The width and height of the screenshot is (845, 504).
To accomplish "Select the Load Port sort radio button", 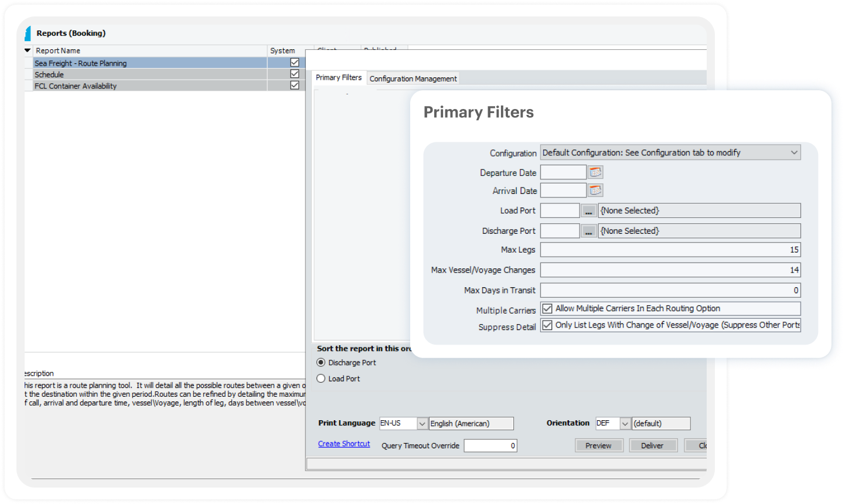I will pyautogui.click(x=321, y=379).
